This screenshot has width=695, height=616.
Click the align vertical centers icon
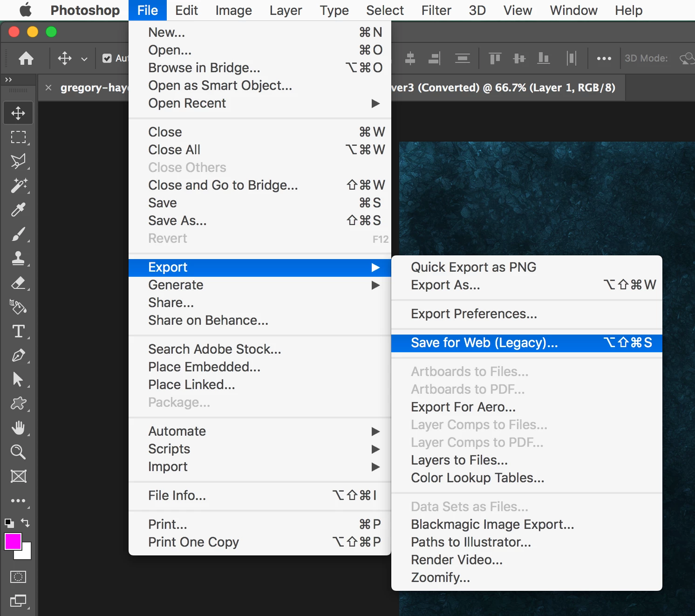coord(519,58)
